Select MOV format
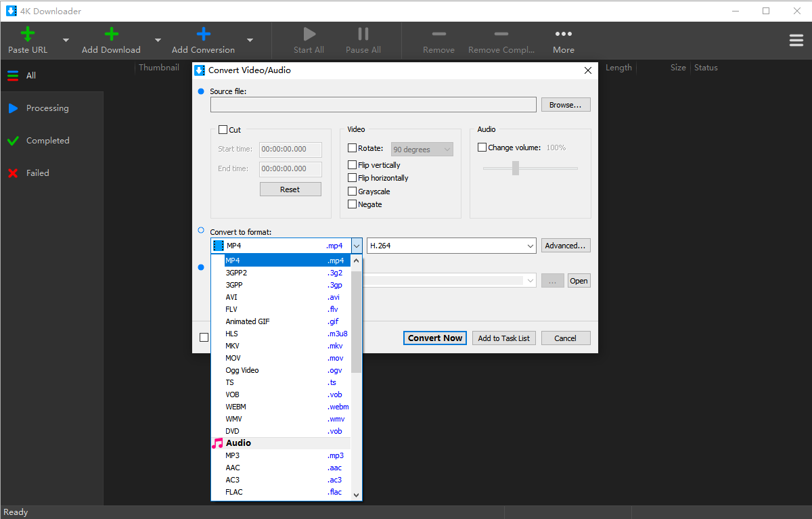The width and height of the screenshot is (812, 519). [x=281, y=358]
